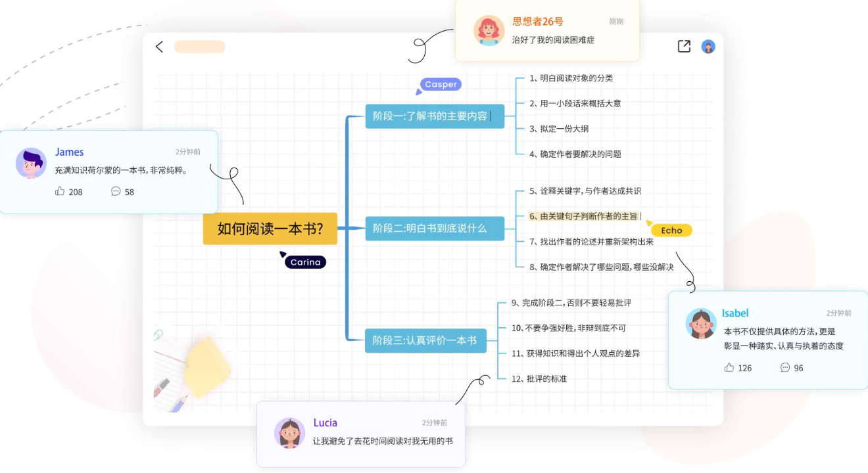
Task: Open replies via comment icon on Isabel's card
Action: coord(784,368)
